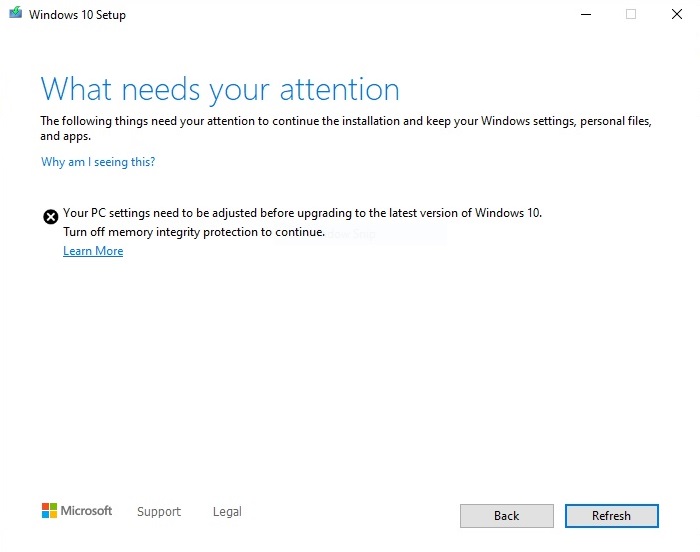Click 'Your PC settings need to be adjusted' message
Viewport: 700px width, 552px height.
point(302,213)
